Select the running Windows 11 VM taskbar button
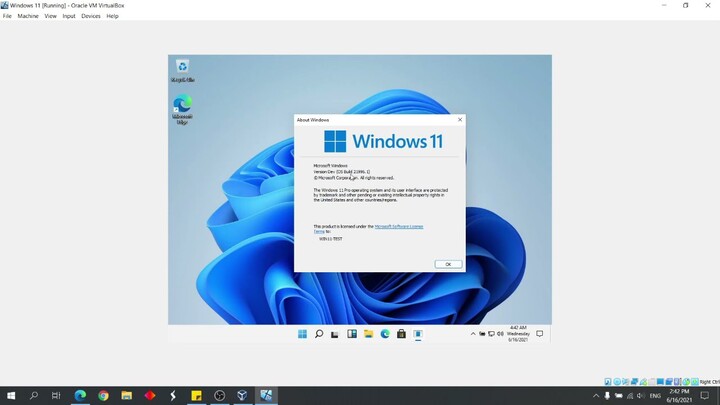 266,395
